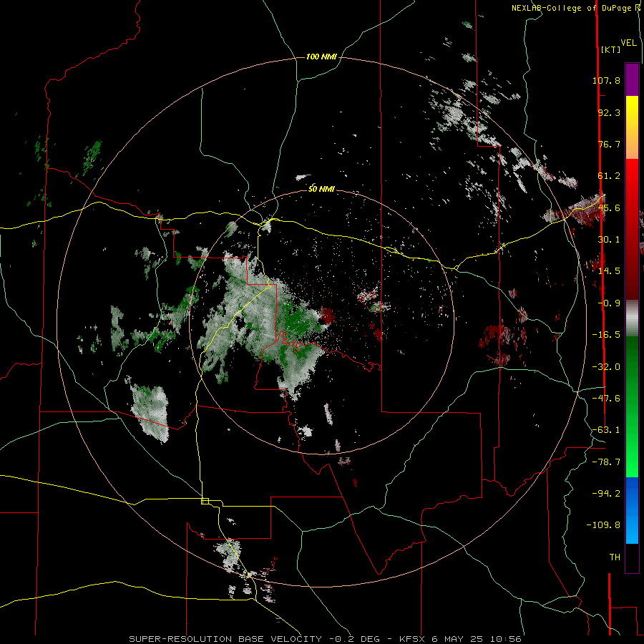The height and width of the screenshot is (644, 644).
Task: Pick the blue segment of the color bar
Action: 632,510
